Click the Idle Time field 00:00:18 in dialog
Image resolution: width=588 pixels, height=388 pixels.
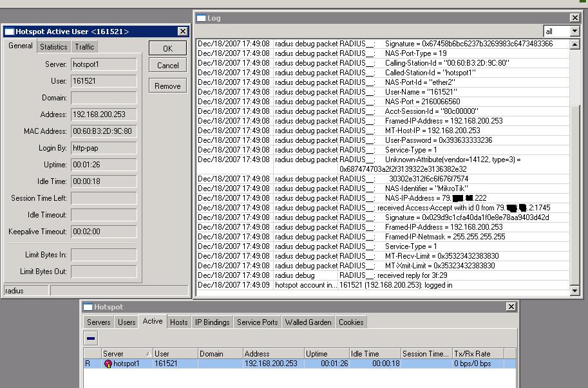coord(104,181)
